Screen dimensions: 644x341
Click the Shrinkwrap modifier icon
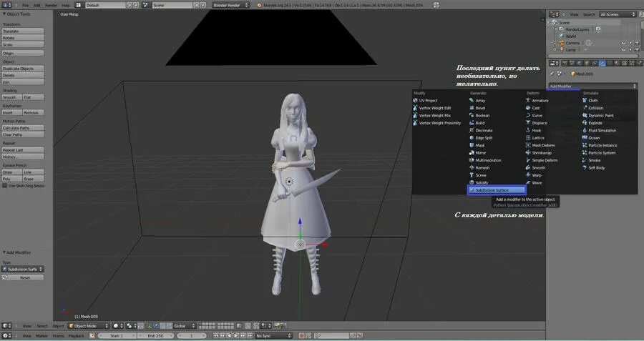pyautogui.click(x=528, y=153)
